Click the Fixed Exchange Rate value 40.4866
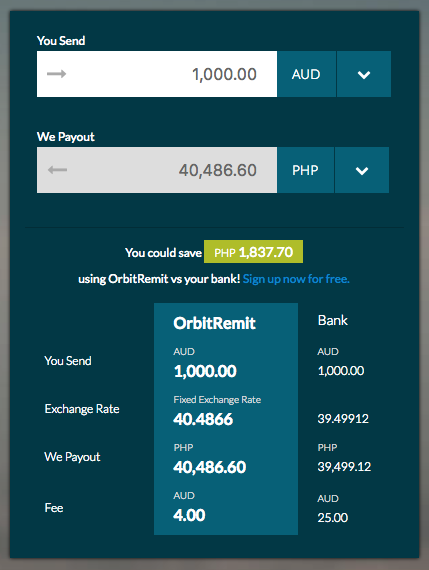The height and width of the screenshot is (570, 429). tap(203, 419)
